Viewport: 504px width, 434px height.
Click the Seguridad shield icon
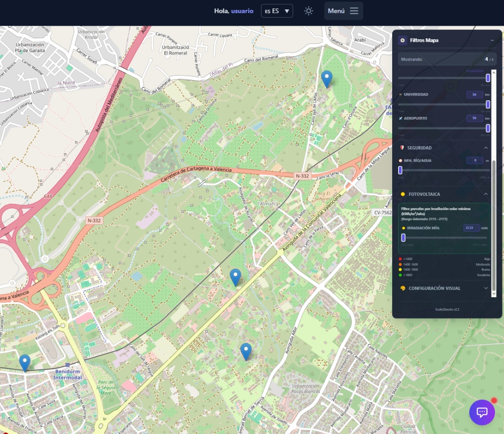[402, 148]
